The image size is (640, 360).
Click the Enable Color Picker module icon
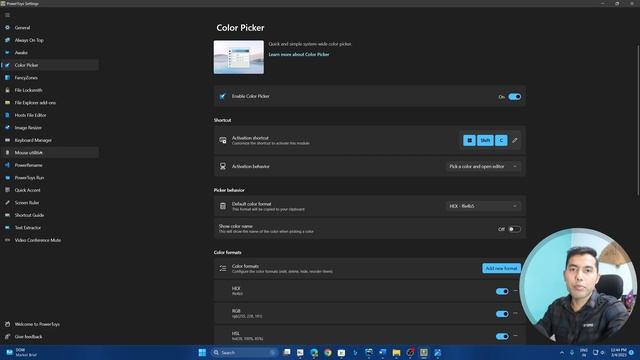tap(222, 97)
